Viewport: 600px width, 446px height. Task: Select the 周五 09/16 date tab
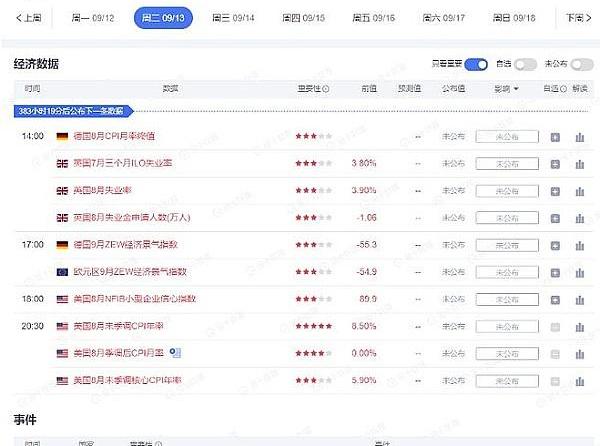374,18
